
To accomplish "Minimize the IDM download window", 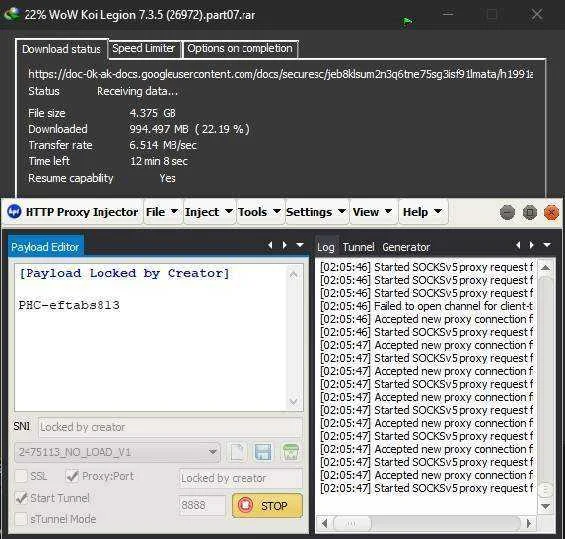I will click(x=448, y=14).
